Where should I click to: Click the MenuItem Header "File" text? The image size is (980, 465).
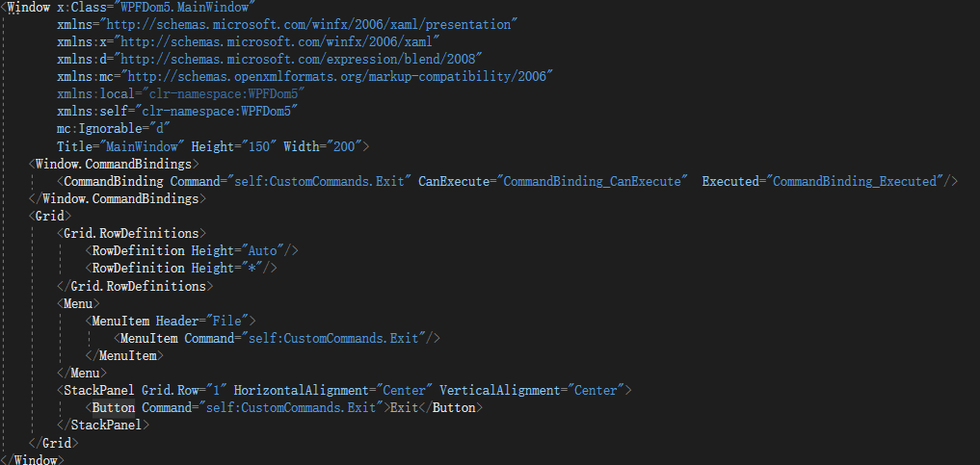point(230,321)
